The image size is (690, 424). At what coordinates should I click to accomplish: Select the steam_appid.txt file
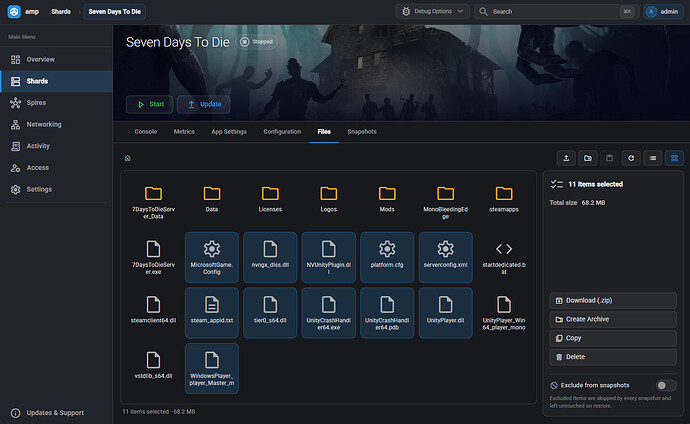(x=212, y=313)
